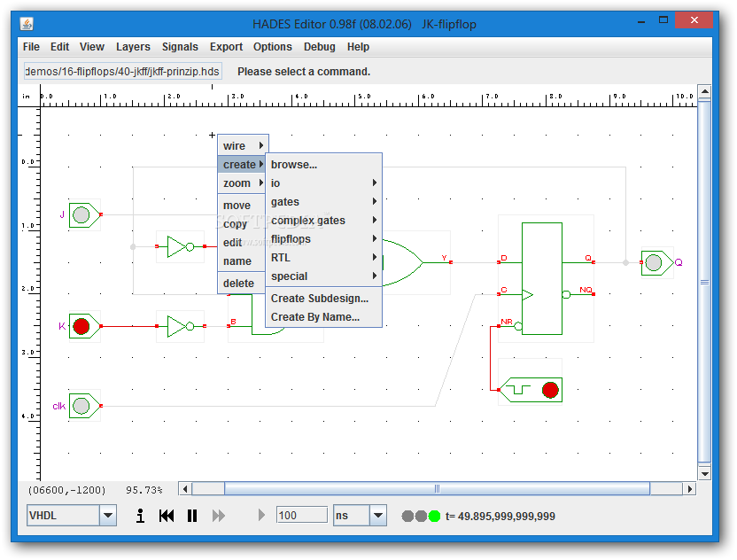Close the HADES Editor window

tap(694, 19)
